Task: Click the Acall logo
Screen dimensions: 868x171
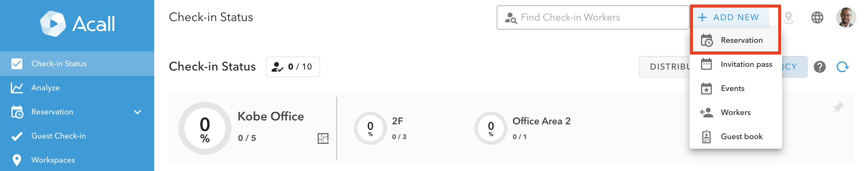Action: click(77, 23)
